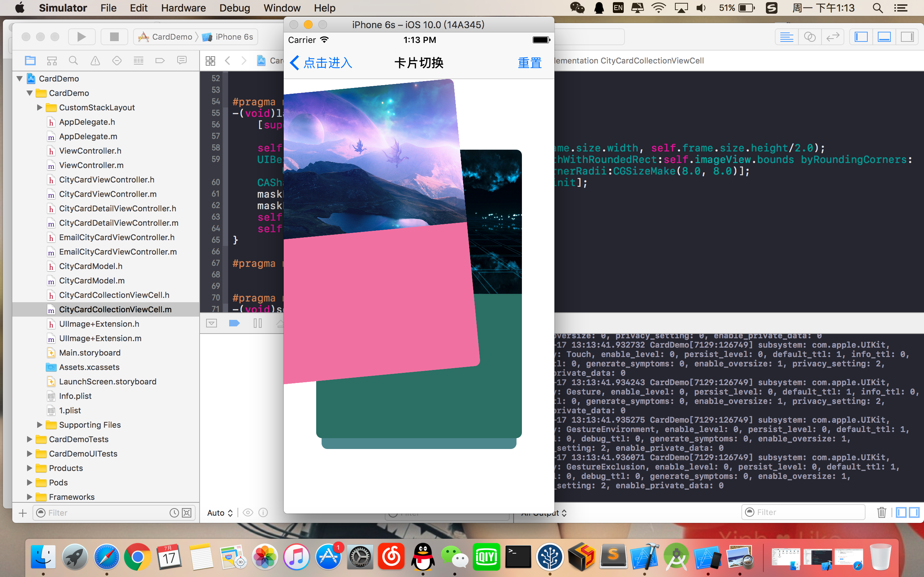Viewport: 924px width, 577px height.
Task: Clear console with the trash icon
Action: click(x=882, y=512)
